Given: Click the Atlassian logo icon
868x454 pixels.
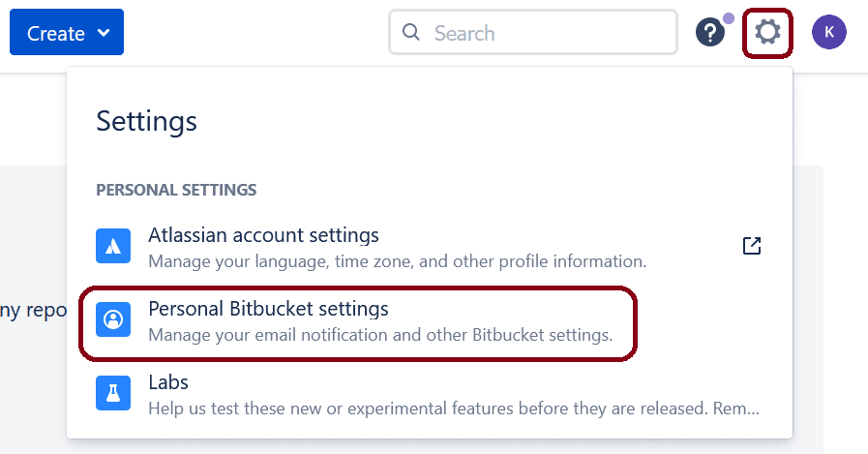Looking at the screenshot, I should tap(113, 246).
